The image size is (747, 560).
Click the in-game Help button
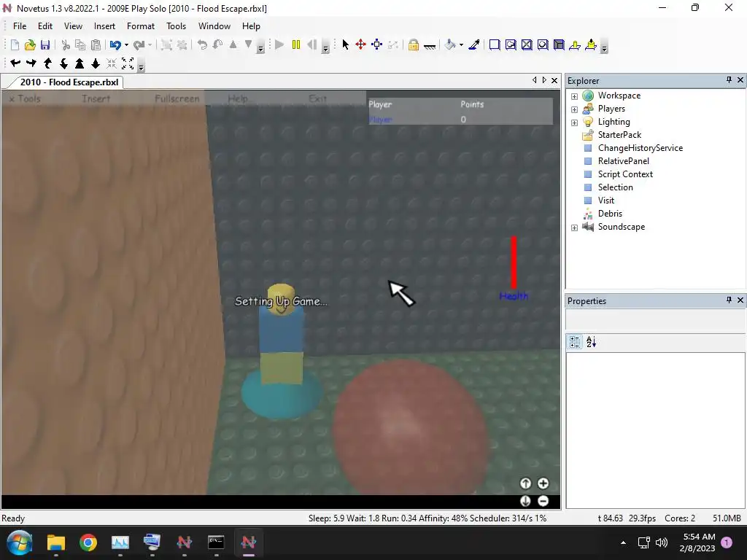(x=237, y=98)
